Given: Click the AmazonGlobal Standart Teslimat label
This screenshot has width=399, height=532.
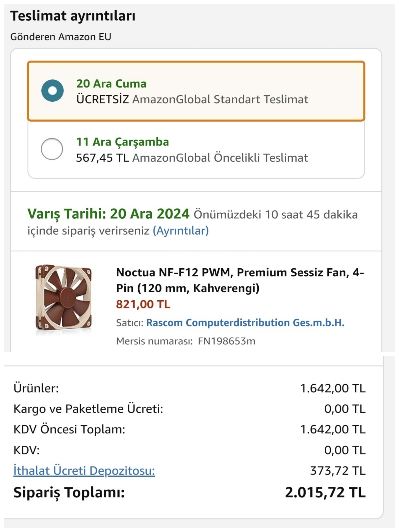Looking at the screenshot, I should pos(220,99).
